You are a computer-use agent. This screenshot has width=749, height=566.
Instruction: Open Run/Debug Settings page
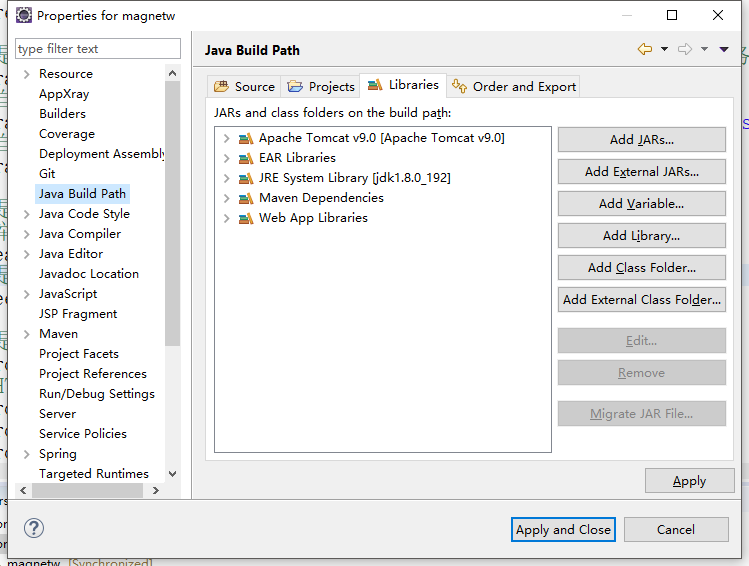click(x=97, y=394)
